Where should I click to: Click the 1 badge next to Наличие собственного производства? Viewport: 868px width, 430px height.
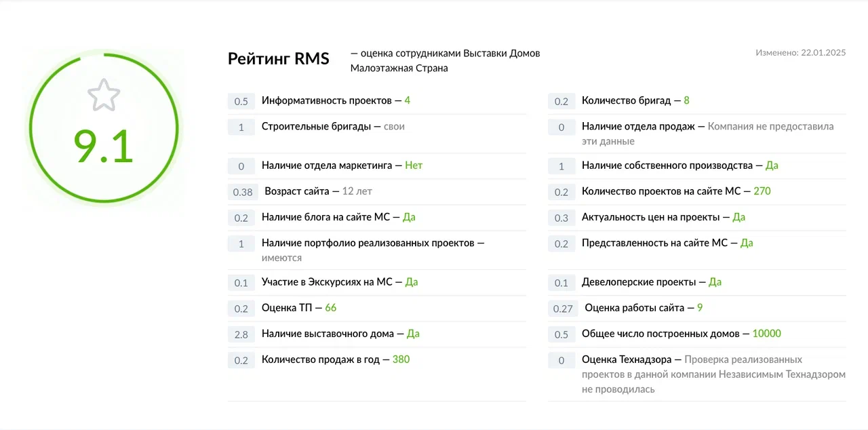[x=561, y=166]
